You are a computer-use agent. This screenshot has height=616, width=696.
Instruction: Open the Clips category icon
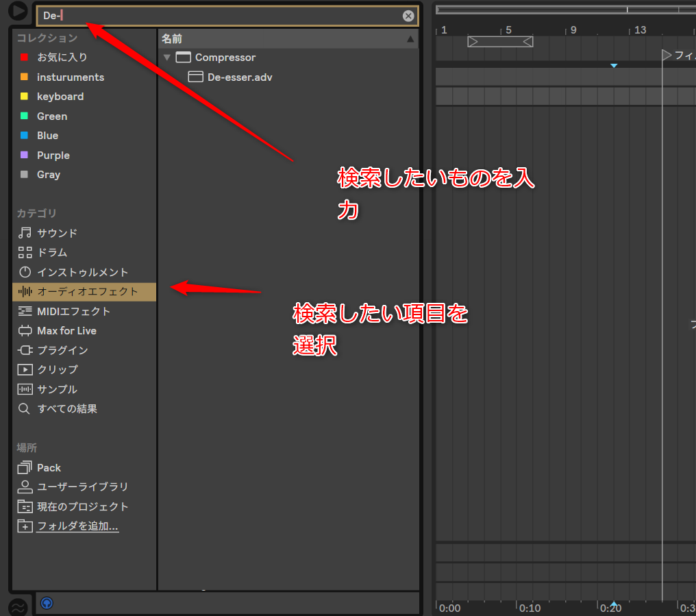tap(25, 369)
